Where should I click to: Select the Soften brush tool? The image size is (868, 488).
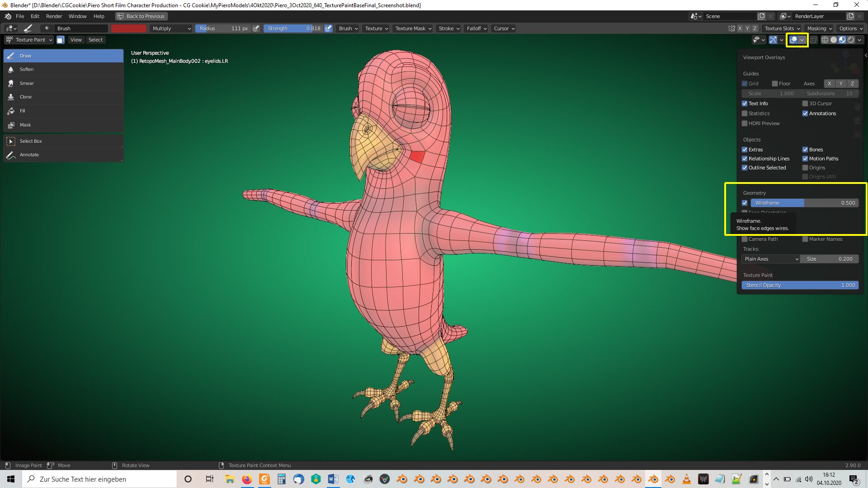[27, 70]
